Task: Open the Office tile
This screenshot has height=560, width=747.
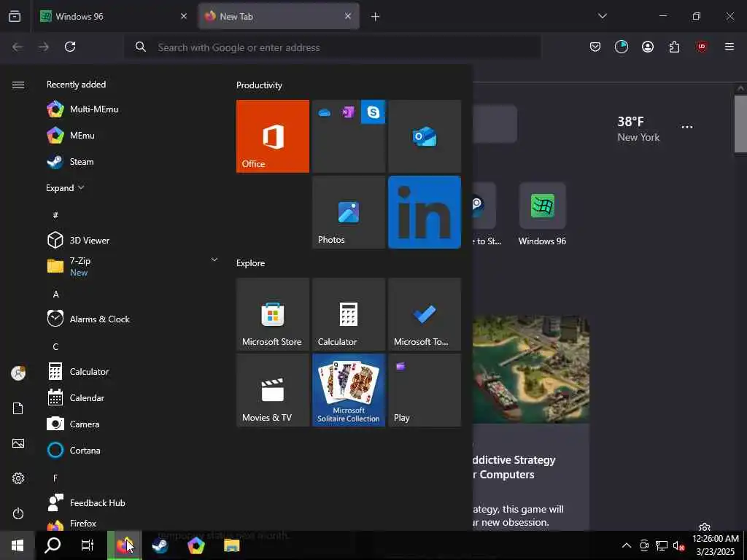Action: [273, 136]
